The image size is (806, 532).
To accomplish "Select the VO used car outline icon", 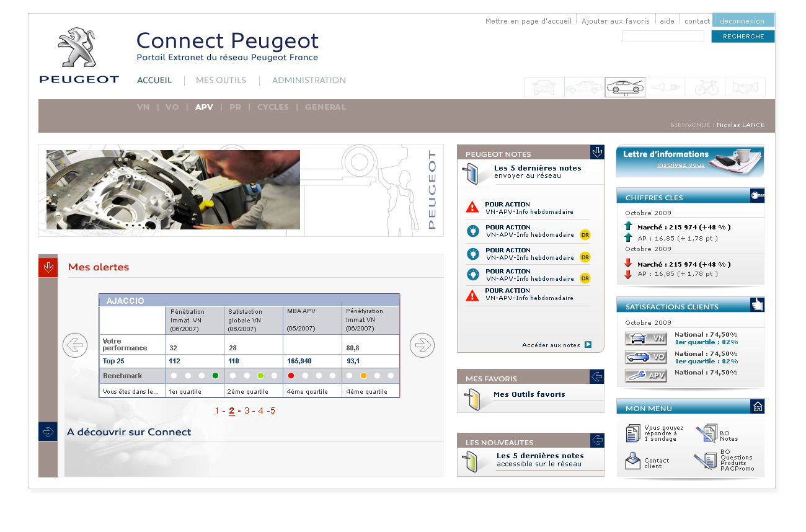I will [585, 87].
